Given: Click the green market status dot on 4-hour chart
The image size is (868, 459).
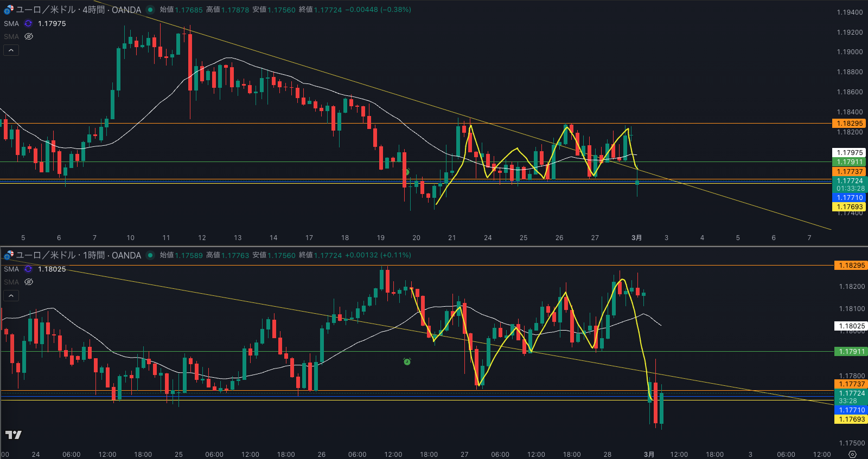Looking at the screenshot, I should [x=150, y=10].
